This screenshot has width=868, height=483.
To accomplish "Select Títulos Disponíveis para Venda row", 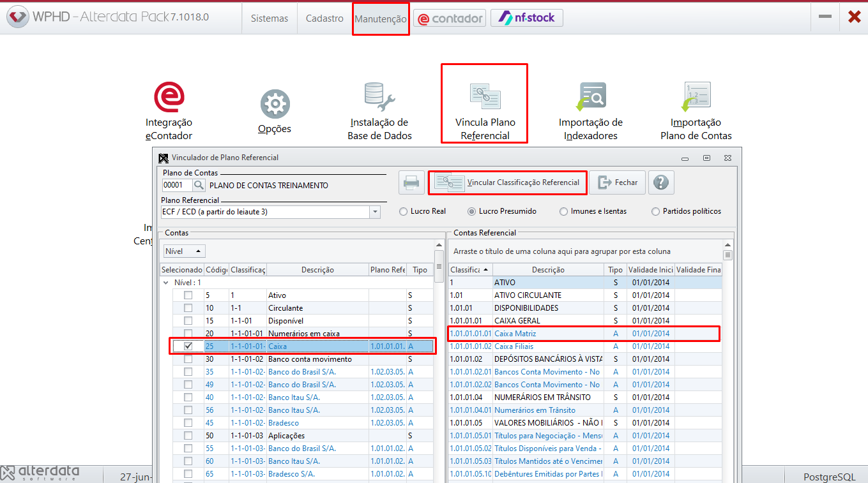I will (585, 449).
